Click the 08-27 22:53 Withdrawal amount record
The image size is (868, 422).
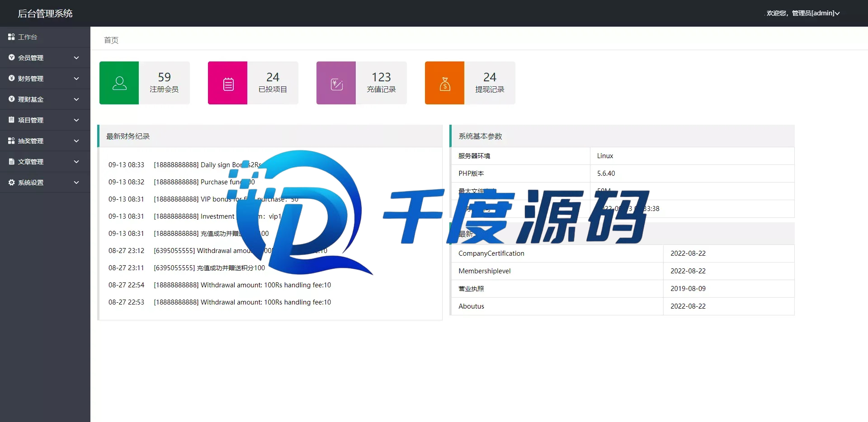click(220, 302)
